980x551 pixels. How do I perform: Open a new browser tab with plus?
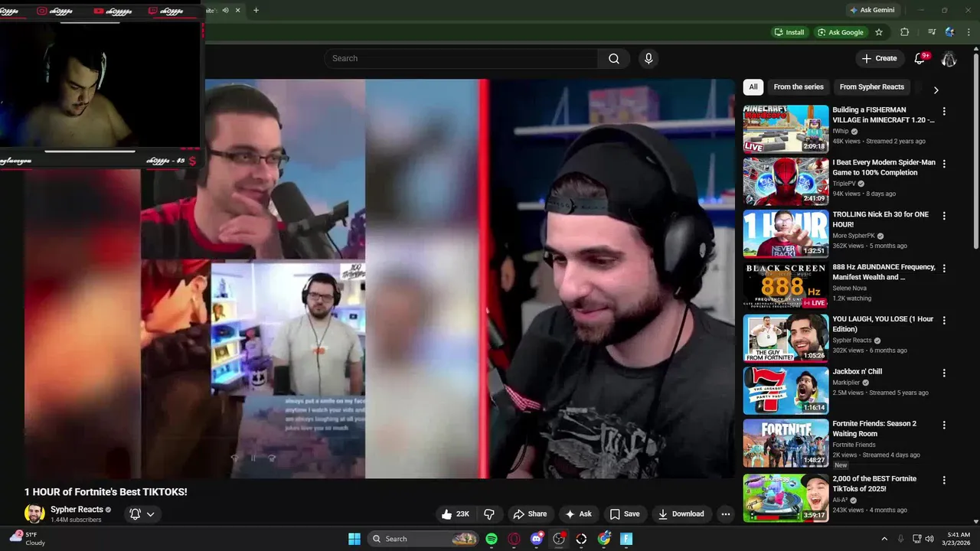(x=256, y=10)
